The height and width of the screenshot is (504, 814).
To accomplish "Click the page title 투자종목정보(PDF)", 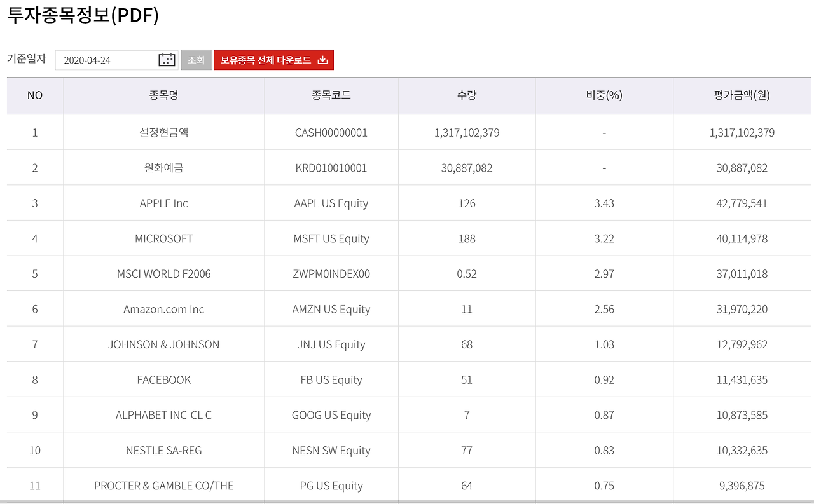I will [x=83, y=15].
